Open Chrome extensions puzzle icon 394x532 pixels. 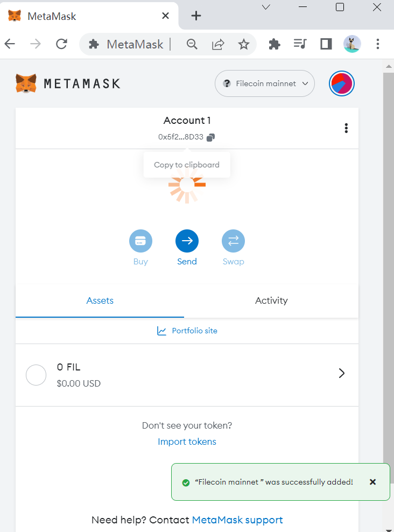click(275, 44)
